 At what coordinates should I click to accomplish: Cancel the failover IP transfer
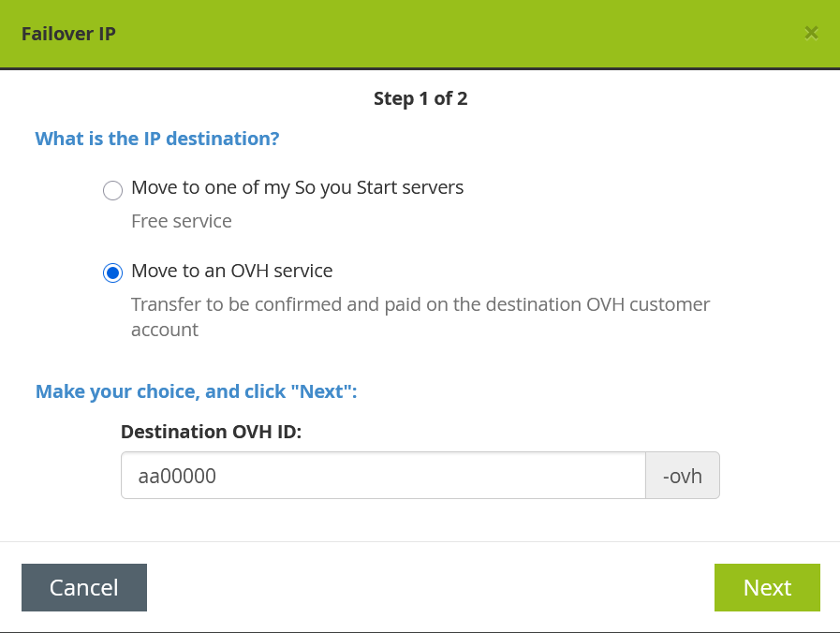click(x=83, y=587)
